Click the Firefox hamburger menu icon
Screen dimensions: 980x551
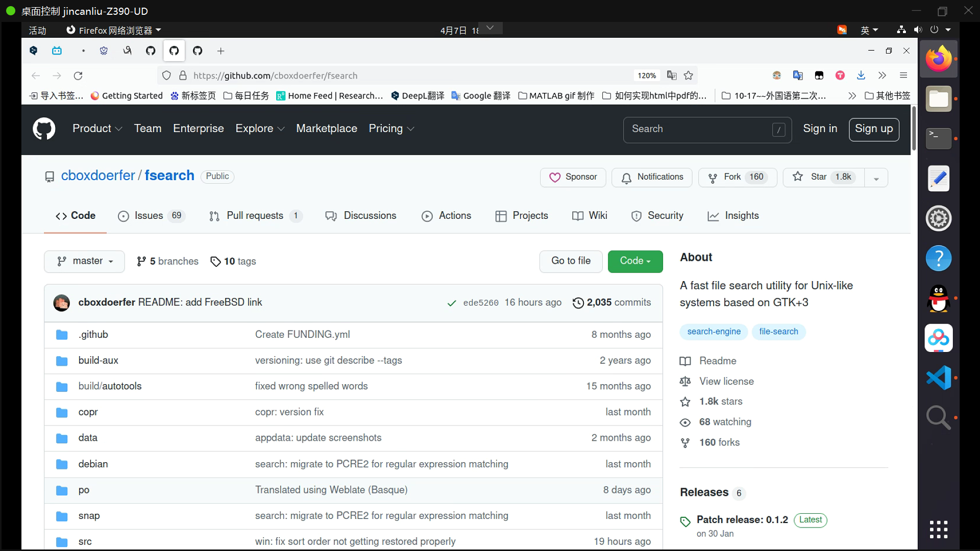(x=903, y=76)
